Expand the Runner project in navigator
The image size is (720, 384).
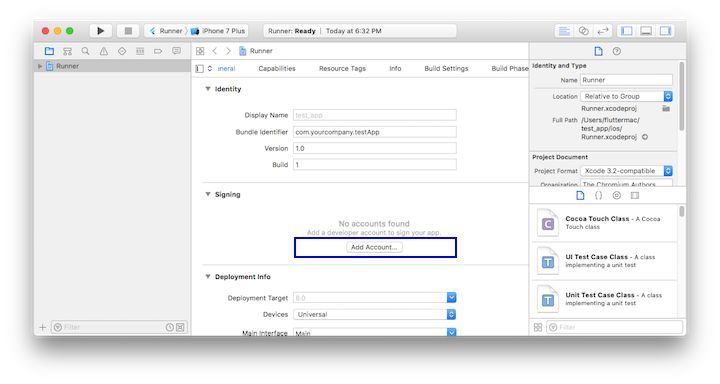click(x=40, y=66)
